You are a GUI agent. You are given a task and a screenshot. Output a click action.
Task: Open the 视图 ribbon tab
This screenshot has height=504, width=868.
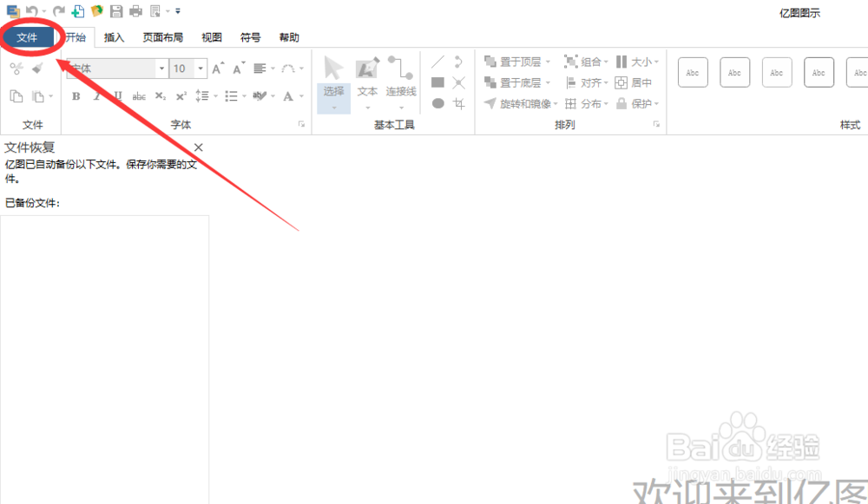tap(212, 37)
